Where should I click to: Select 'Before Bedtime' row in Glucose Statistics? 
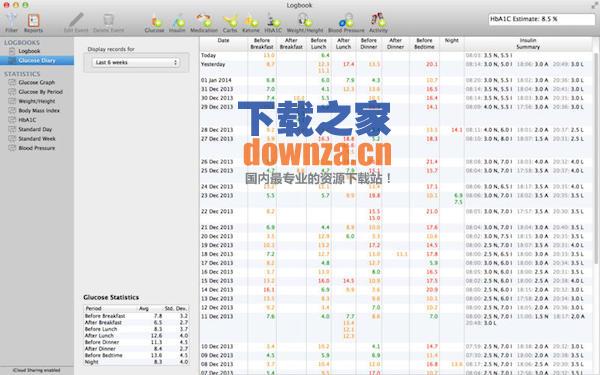[x=136, y=355]
